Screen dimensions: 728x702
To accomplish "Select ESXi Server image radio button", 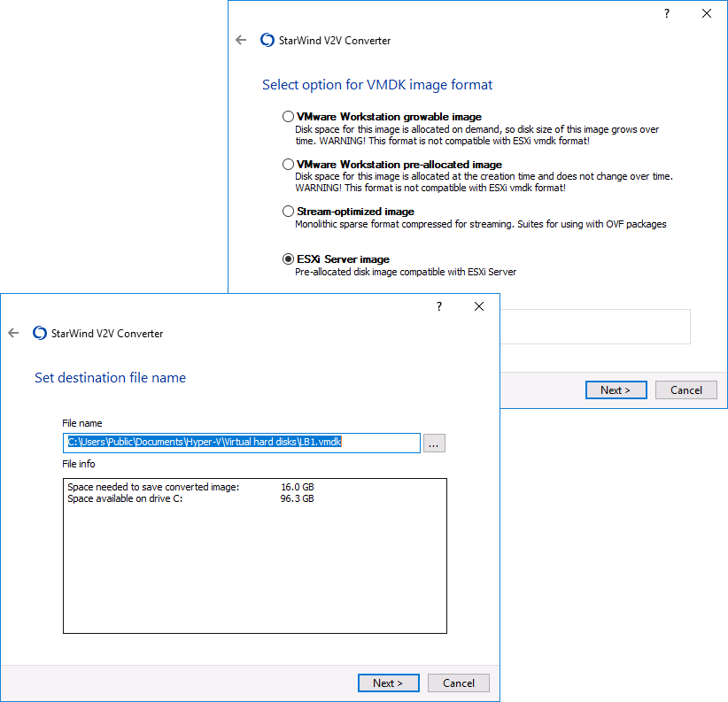I will tap(289, 258).
